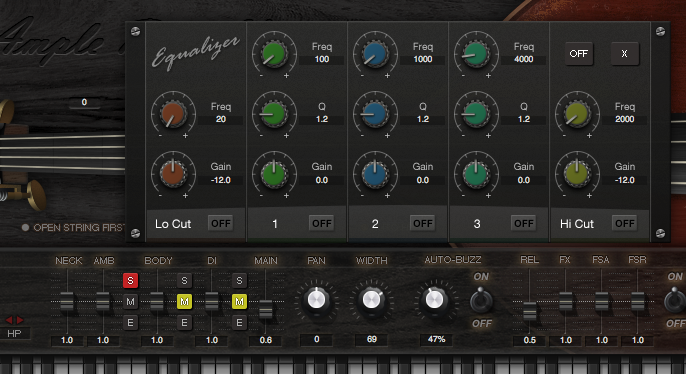Screen dimensions: 686x374
Task: Enable EQ band 1 with OFF button
Action: [322, 224]
